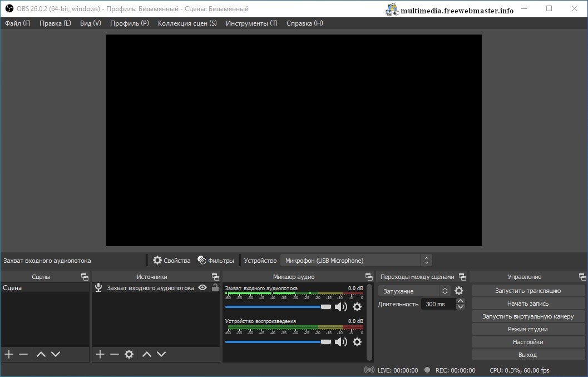Click the Запустить трансляцию button

tap(527, 291)
